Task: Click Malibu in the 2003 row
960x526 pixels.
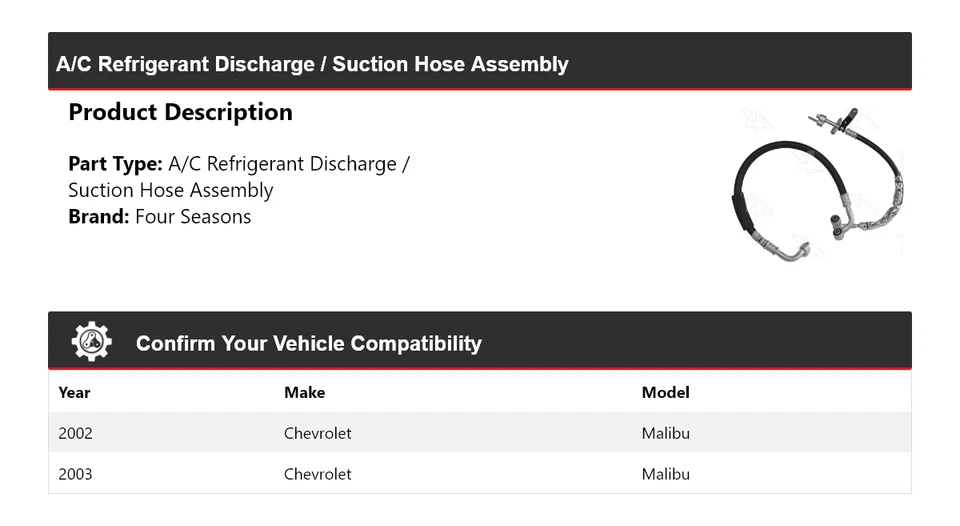Action: 665,473
